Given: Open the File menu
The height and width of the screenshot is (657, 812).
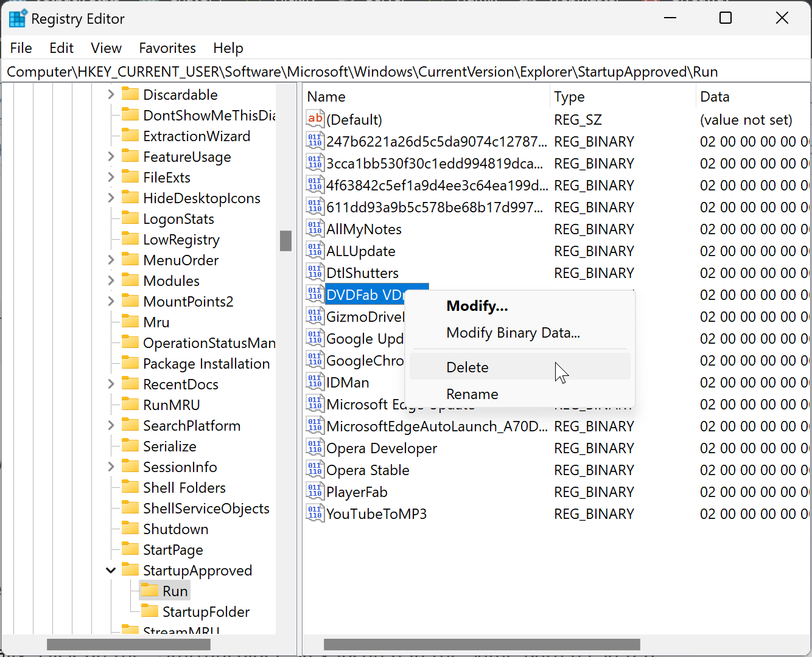Looking at the screenshot, I should coord(21,48).
